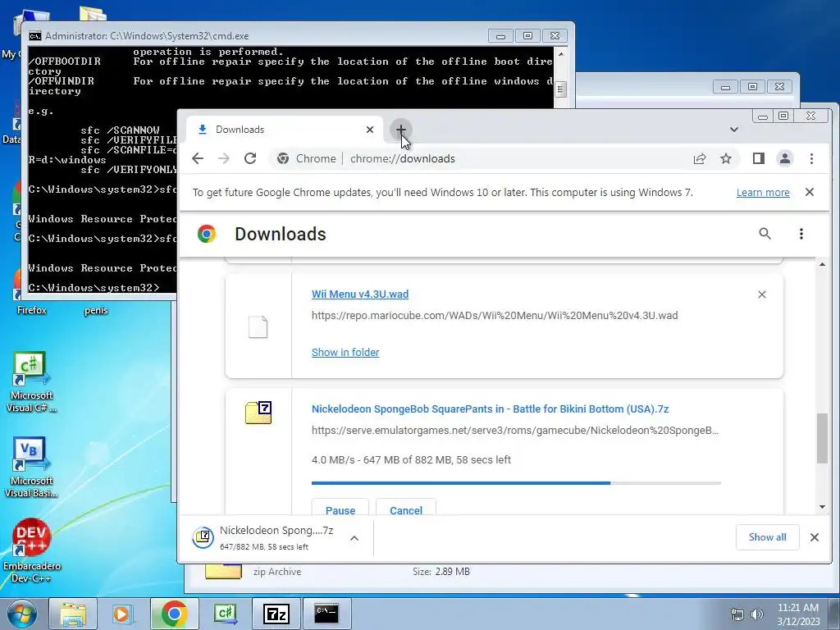Click cmd.exe window title bar icon
This screenshot has height=630, width=840.
34,36
